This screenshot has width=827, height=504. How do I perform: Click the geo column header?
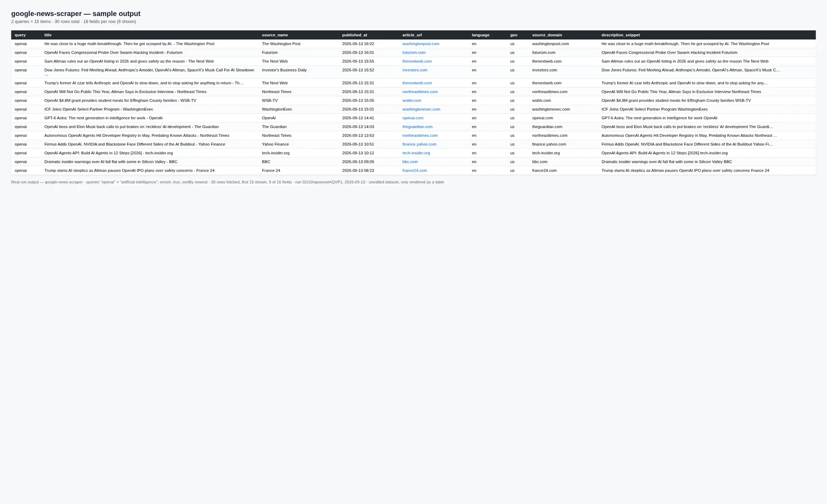514,35
